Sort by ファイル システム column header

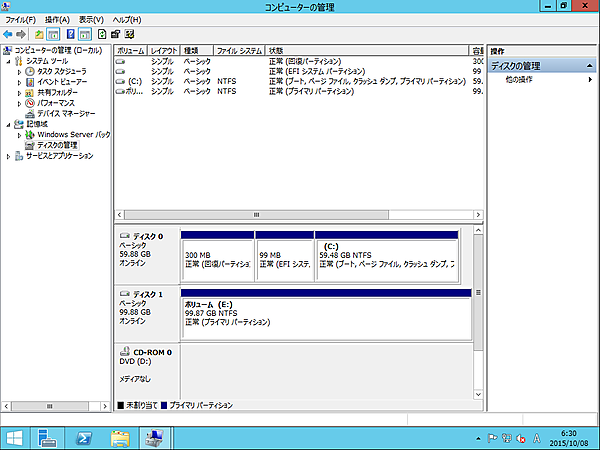pos(240,51)
